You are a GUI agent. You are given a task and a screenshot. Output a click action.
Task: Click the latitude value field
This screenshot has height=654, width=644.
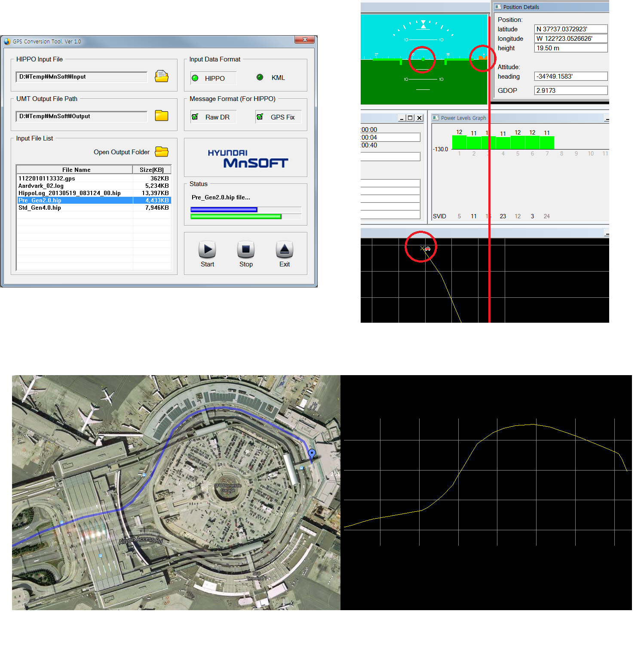(x=570, y=29)
